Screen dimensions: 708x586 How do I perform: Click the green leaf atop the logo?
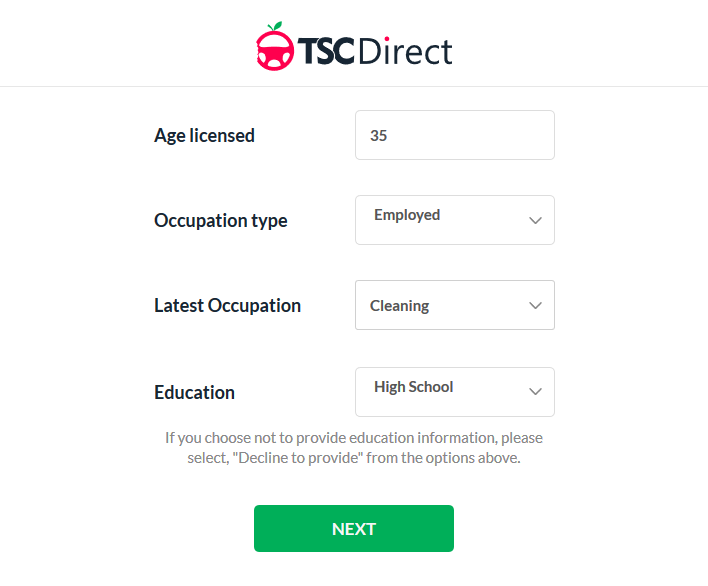pyautogui.click(x=277, y=27)
